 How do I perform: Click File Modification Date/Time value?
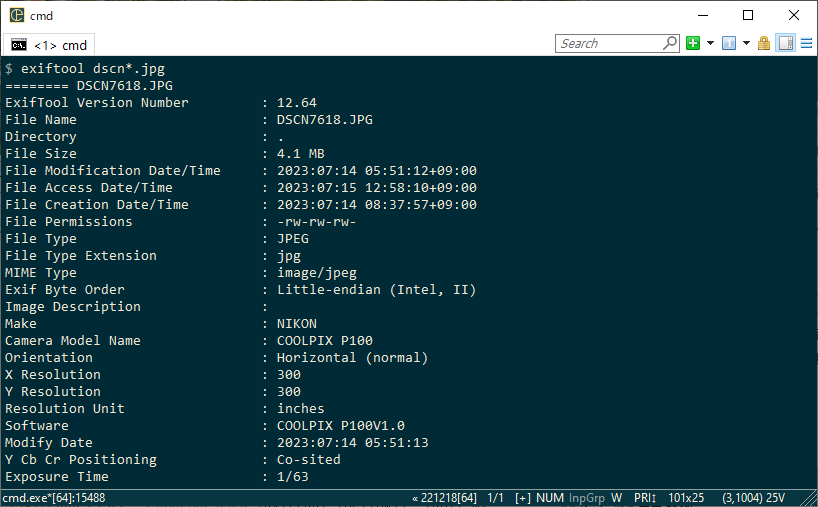coord(377,171)
